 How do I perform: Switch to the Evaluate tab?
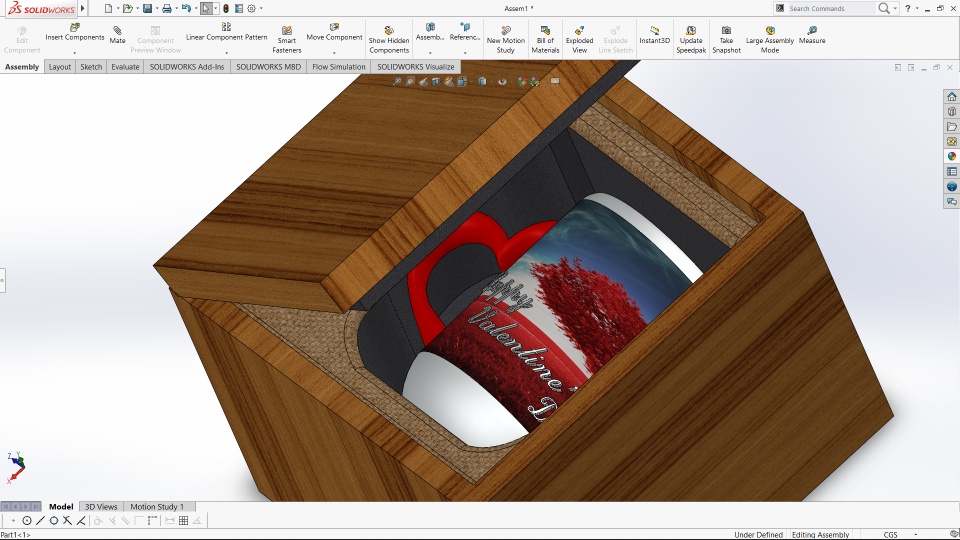pyautogui.click(x=125, y=67)
